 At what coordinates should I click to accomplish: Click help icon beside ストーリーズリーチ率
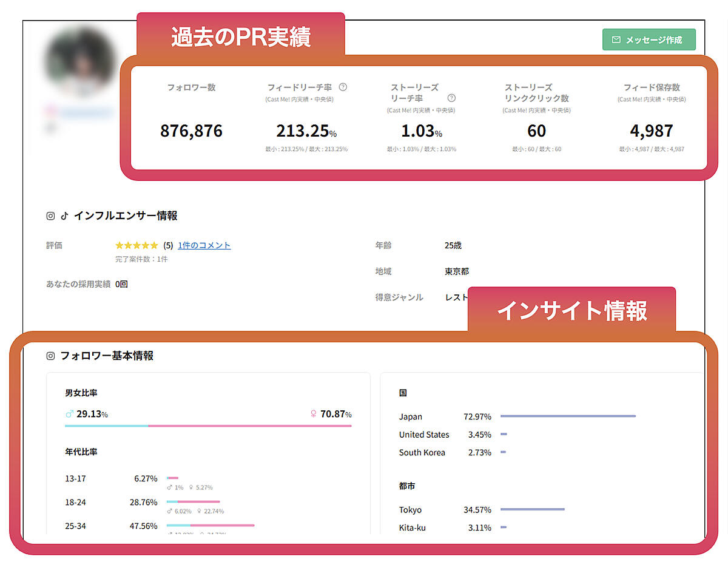(x=451, y=98)
